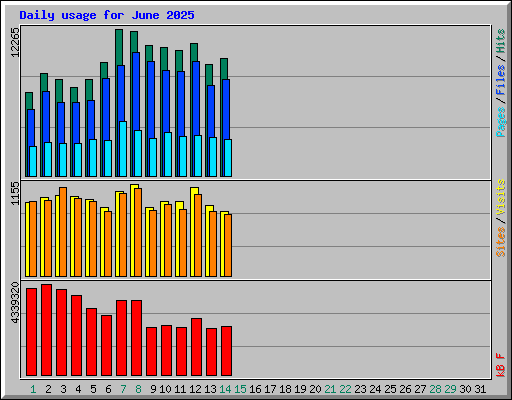
Task: Select day 3 on the date axis
Action: pyautogui.click(x=63, y=389)
